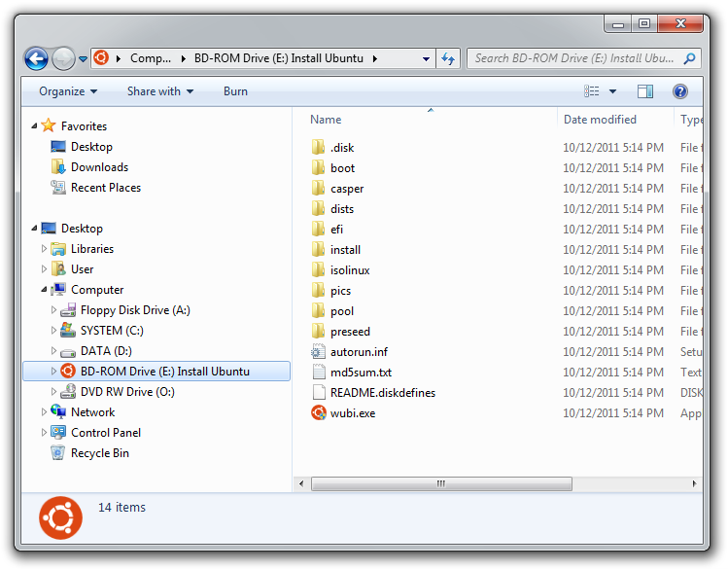
Task: Click BD-ROM Drive (E:) breadcrumb segment
Action: tap(279, 58)
